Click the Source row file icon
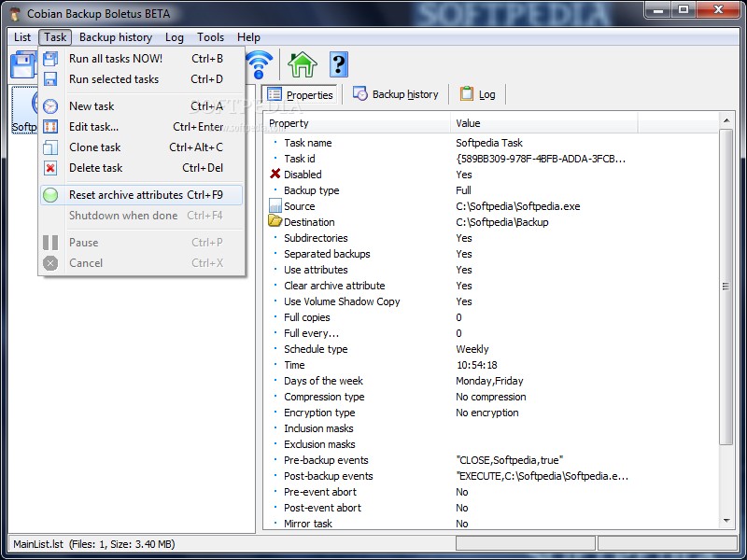 [x=275, y=205]
